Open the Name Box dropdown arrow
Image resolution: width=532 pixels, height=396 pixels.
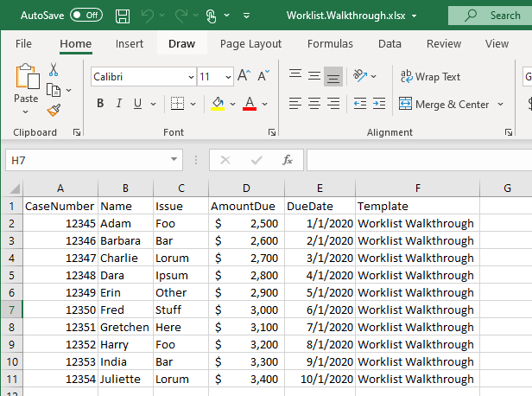tap(174, 159)
